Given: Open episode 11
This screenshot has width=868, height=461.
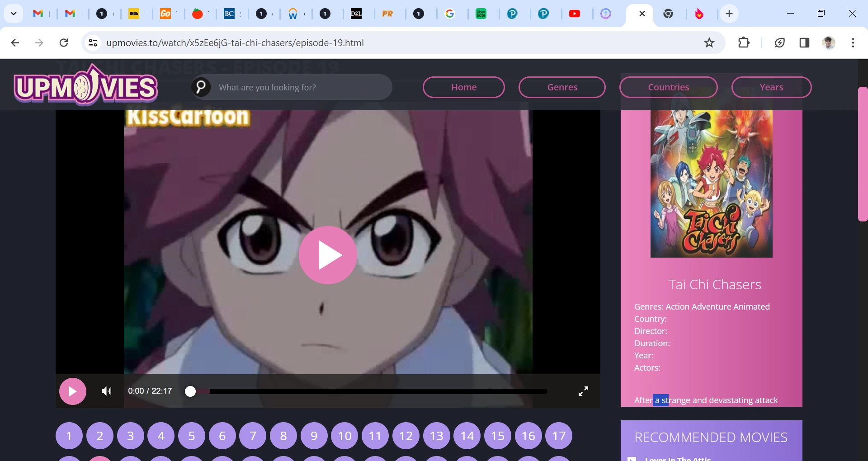Looking at the screenshot, I should [375, 436].
